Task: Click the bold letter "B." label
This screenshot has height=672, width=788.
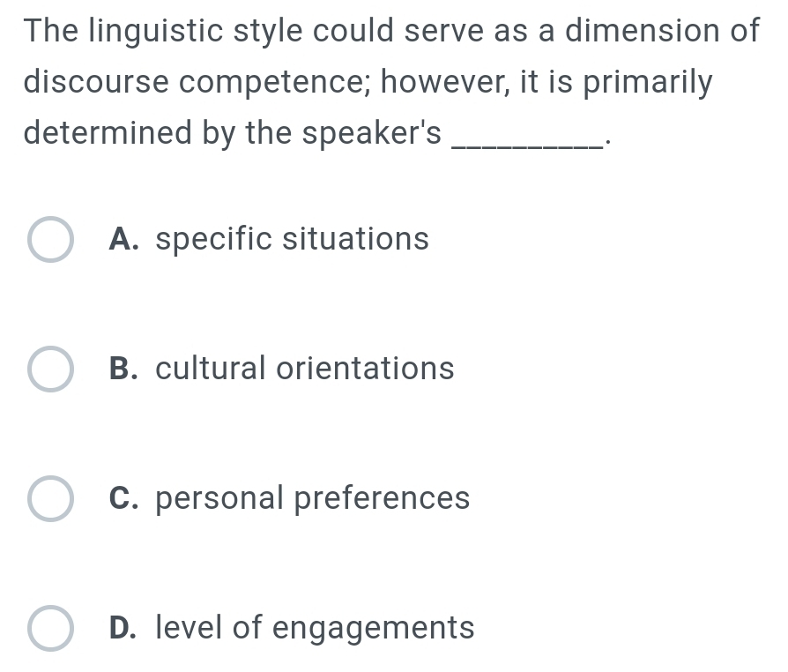Action: (126, 369)
